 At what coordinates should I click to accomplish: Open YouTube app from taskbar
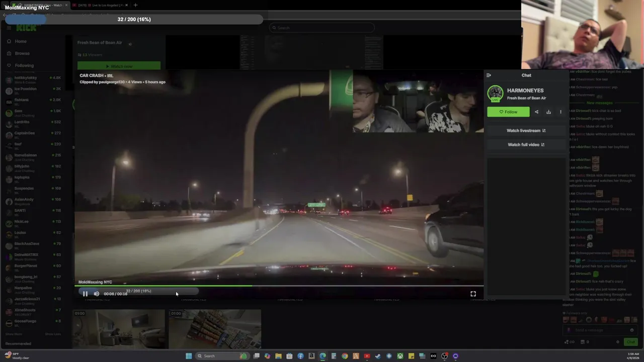[x=367, y=356]
